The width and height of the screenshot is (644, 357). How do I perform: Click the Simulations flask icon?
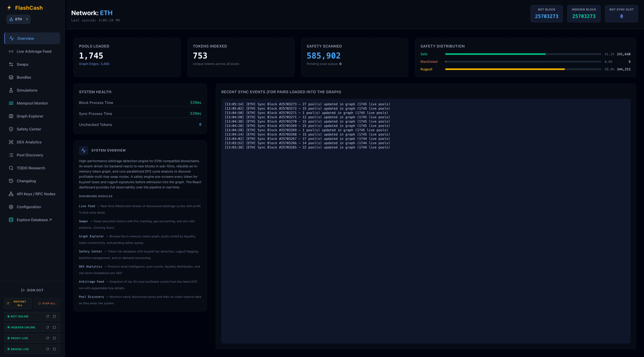tap(11, 90)
